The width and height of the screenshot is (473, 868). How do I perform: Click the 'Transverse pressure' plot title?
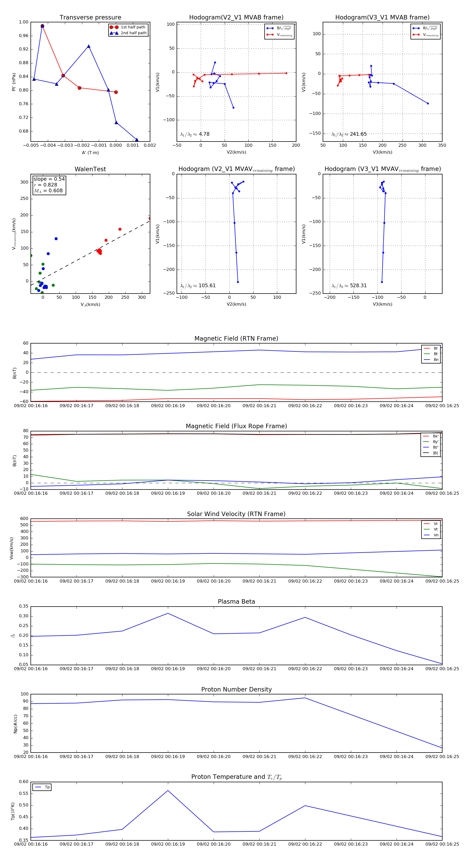90,18
